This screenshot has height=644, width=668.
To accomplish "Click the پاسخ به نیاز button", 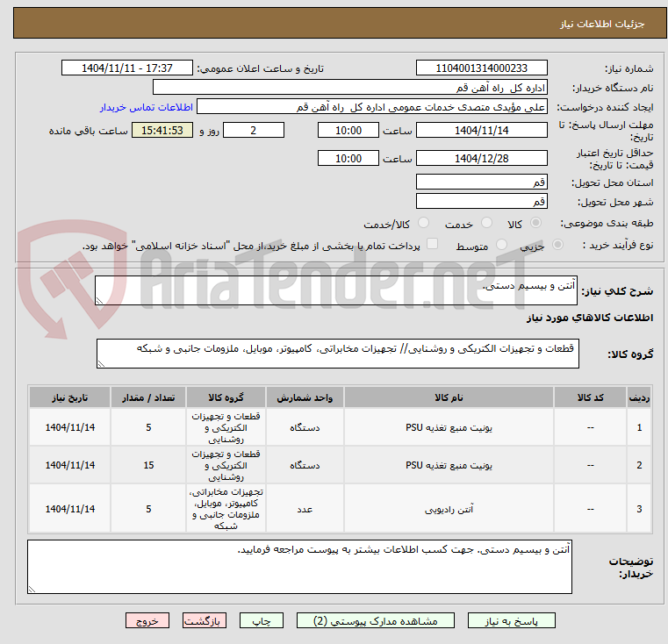I will click(511, 620).
